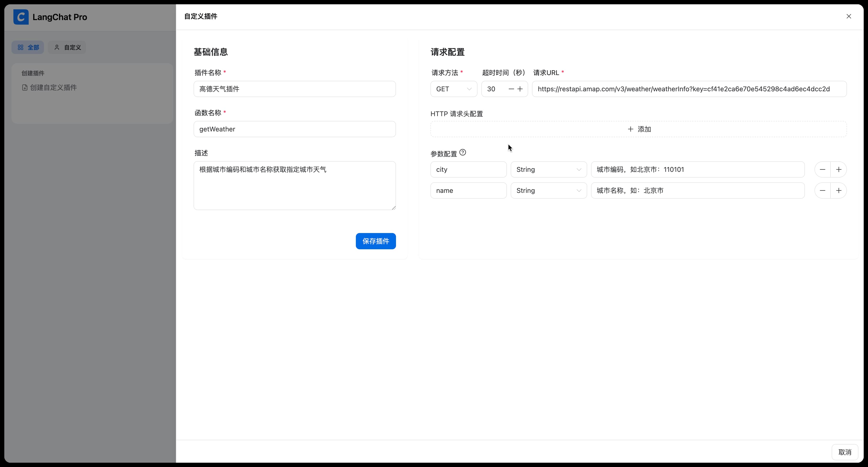
Task: Remove the city parameter row
Action: coord(823,169)
